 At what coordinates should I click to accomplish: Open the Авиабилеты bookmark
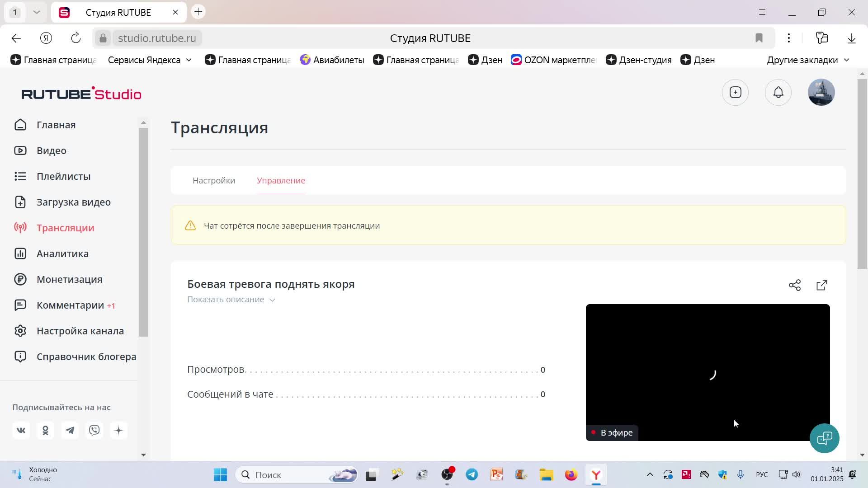pos(332,60)
